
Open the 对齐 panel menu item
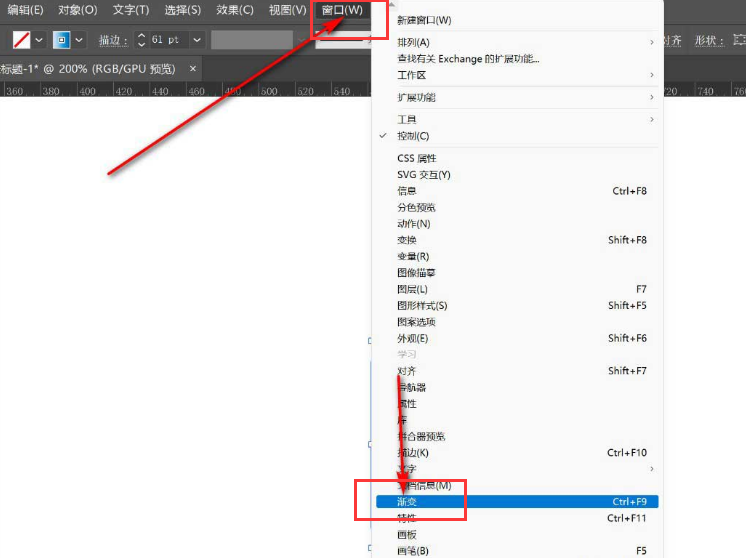coord(517,371)
